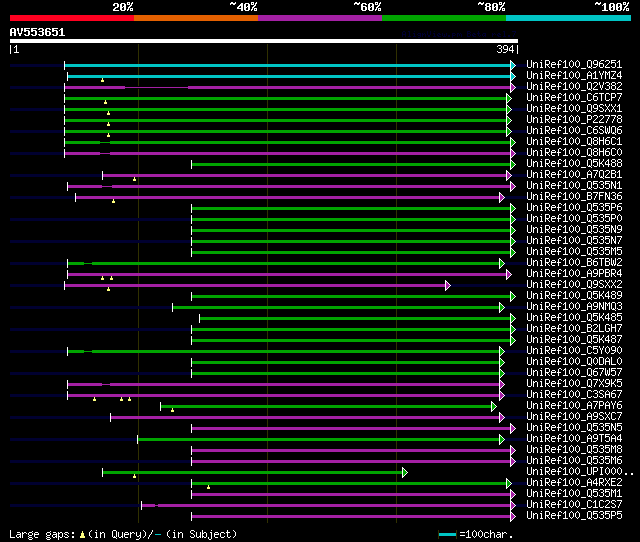Click the UniRef100_Q535M6 label
Screen dimensions: 640x542
[574, 461]
